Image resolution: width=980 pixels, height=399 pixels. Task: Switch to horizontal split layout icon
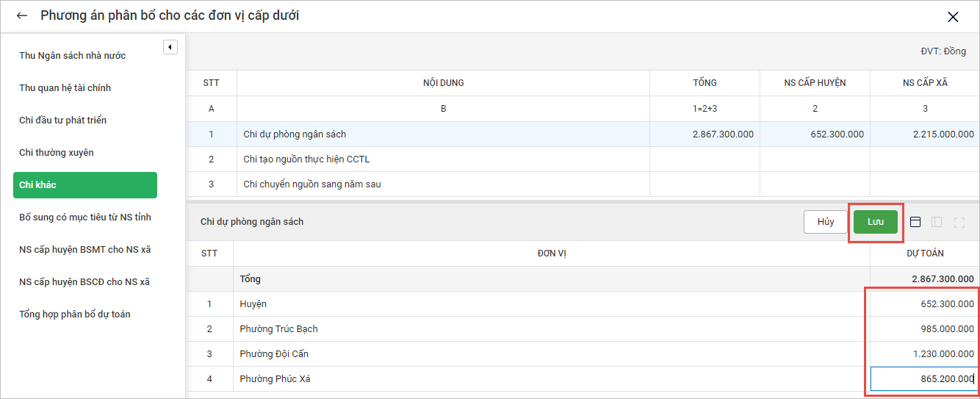pyautogui.click(x=915, y=222)
